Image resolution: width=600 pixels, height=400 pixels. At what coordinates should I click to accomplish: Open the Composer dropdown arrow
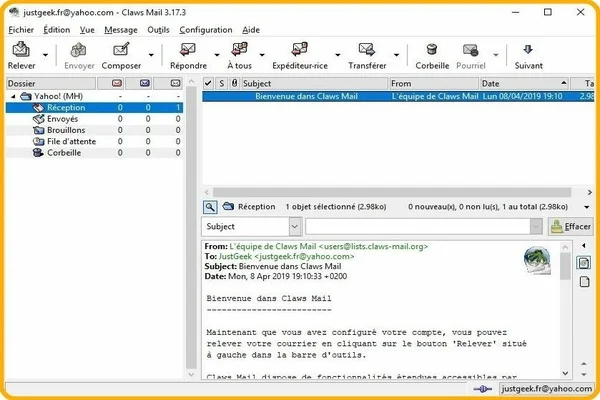tap(151, 56)
